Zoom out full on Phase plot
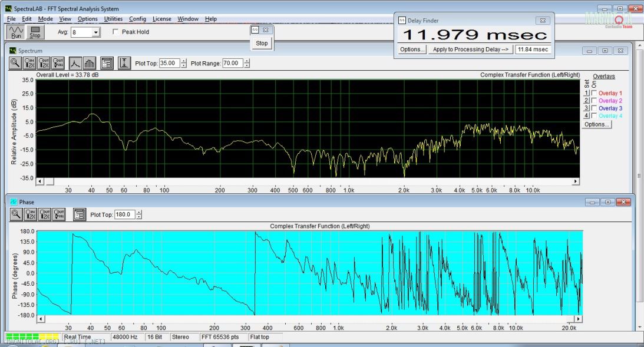644x347 pixels. (59, 214)
